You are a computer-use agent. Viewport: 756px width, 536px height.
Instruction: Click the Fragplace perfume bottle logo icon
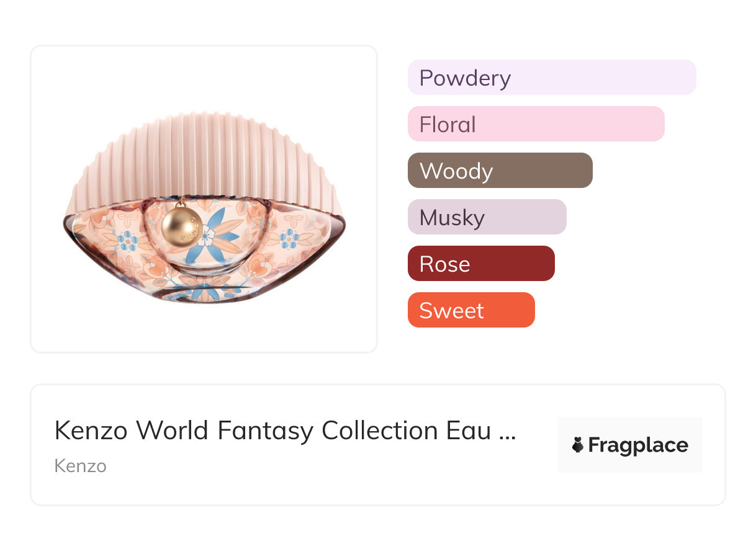click(578, 445)
